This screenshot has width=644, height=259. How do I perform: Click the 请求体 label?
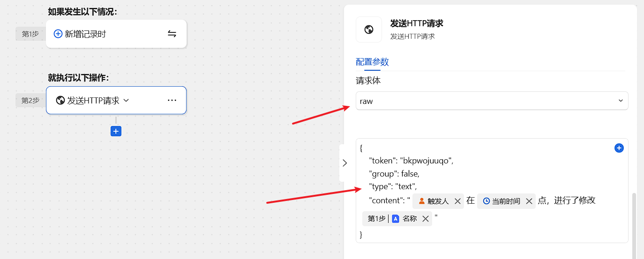point(368,81)
